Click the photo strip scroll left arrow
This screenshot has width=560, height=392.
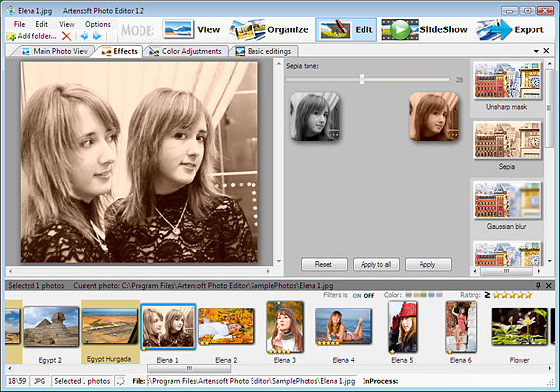coord(9,368)
